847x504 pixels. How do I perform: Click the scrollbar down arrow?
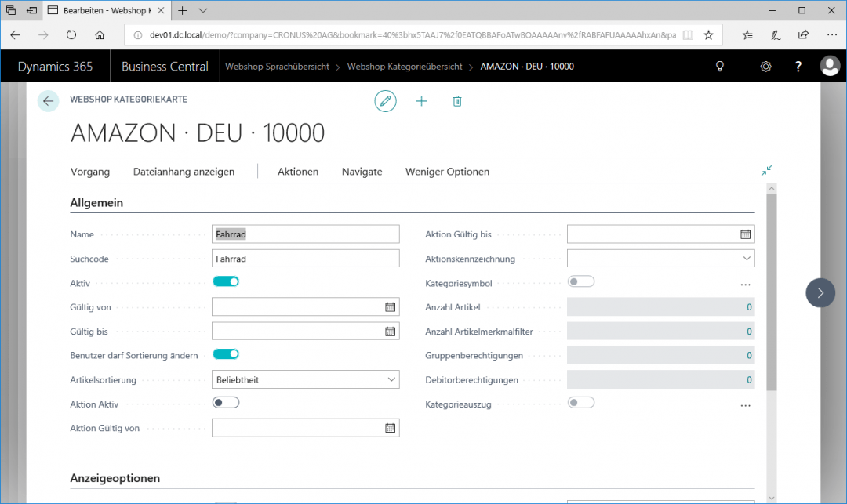(771, 498)
